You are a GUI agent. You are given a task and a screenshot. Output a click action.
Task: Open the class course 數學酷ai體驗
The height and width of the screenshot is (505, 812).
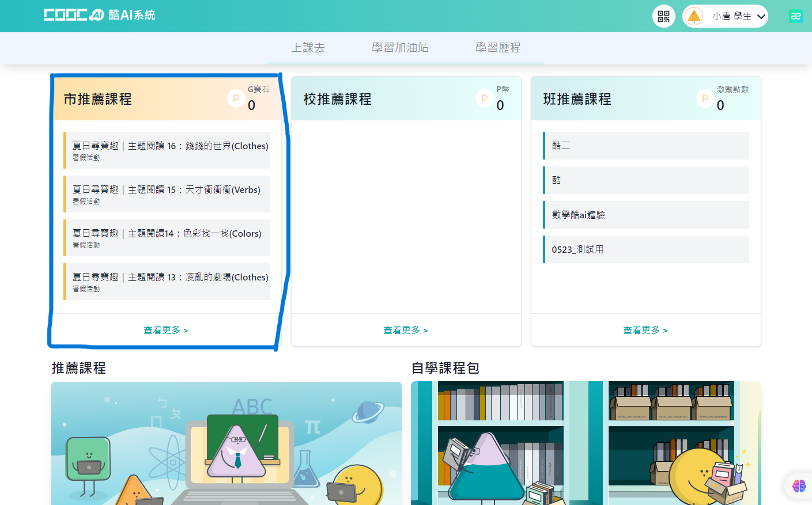click(x=646, y=215)
